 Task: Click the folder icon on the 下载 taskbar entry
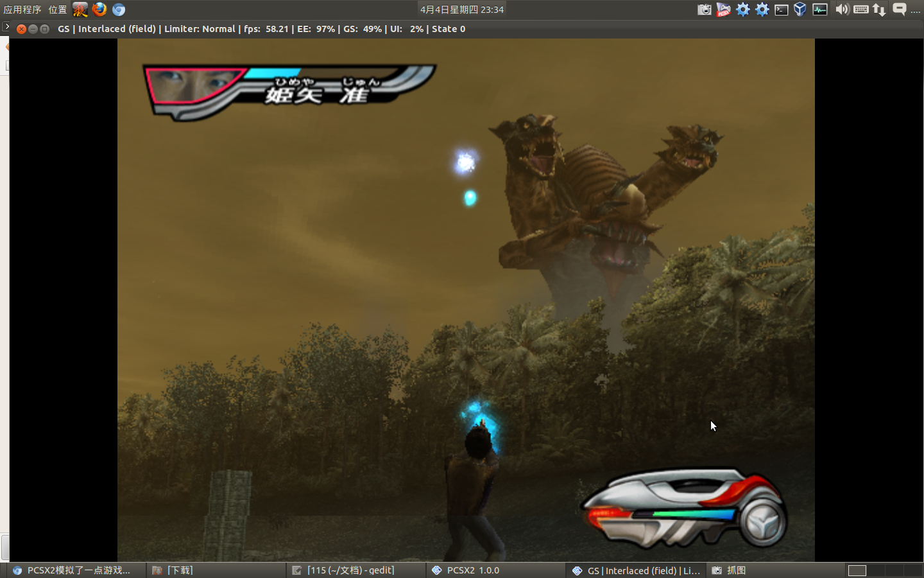coord(157,570)
